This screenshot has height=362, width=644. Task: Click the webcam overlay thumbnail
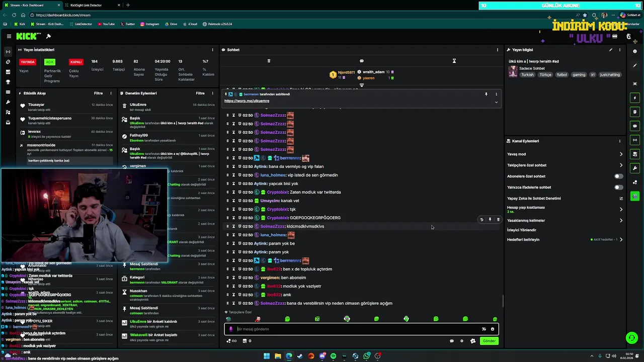(84, 215)
